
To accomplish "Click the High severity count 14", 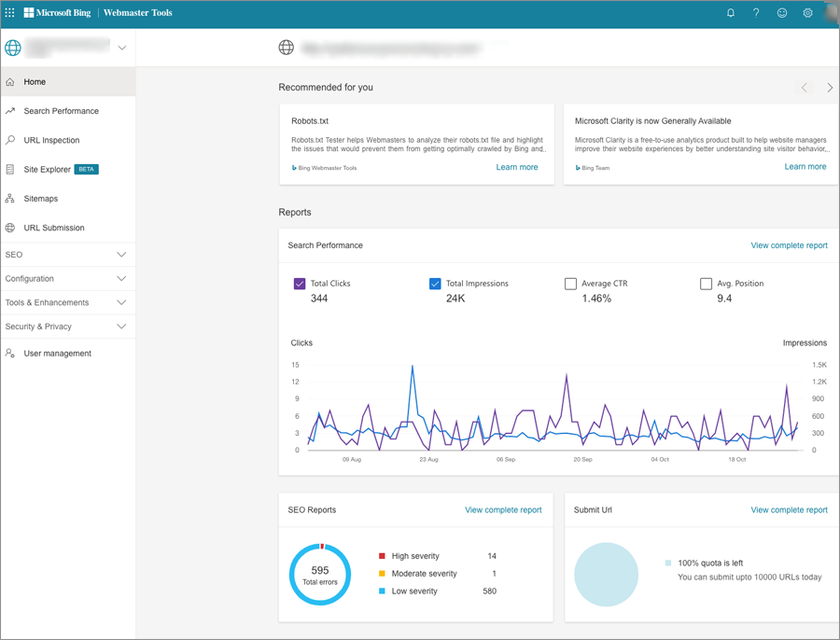I will click(x=492, y=556).
